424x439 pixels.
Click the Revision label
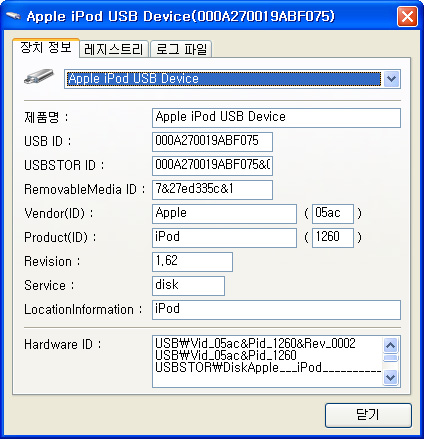(52, 262)
